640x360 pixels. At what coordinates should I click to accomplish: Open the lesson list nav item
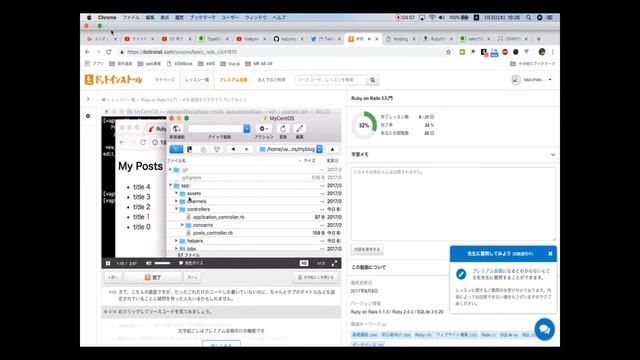click(x=197, y=80)
